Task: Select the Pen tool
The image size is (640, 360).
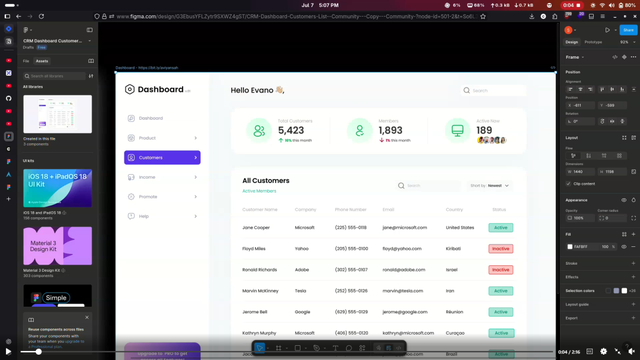Action: (x=316, y=348)
